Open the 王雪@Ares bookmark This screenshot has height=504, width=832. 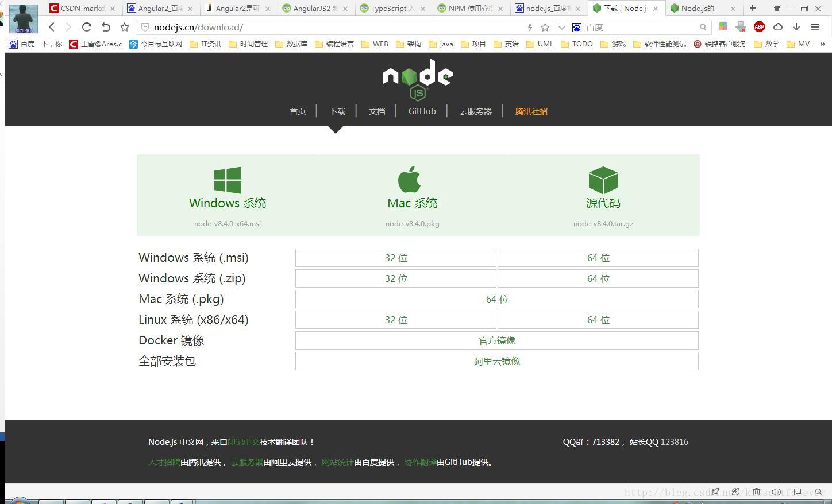pyautogui.click(x=95, y=44)
